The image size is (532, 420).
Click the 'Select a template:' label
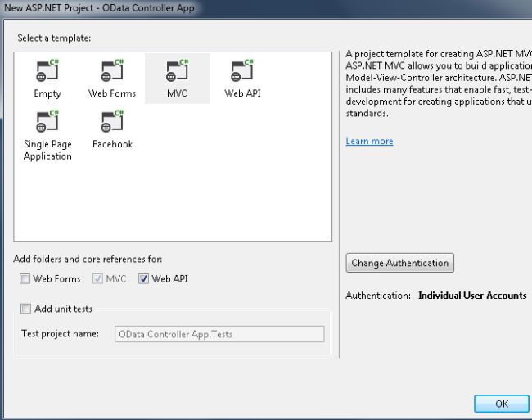click(x=54, y=38)
